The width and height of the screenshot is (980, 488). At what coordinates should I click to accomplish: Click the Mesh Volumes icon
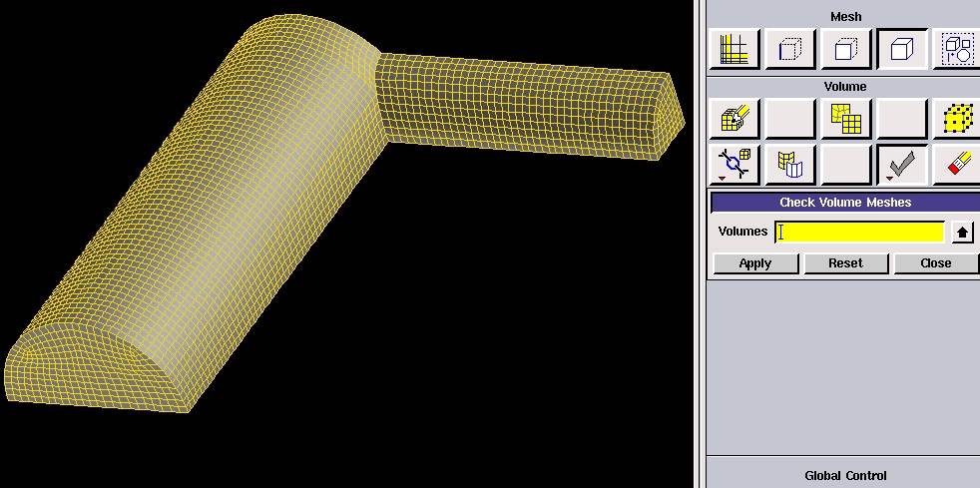click(735, 120)
